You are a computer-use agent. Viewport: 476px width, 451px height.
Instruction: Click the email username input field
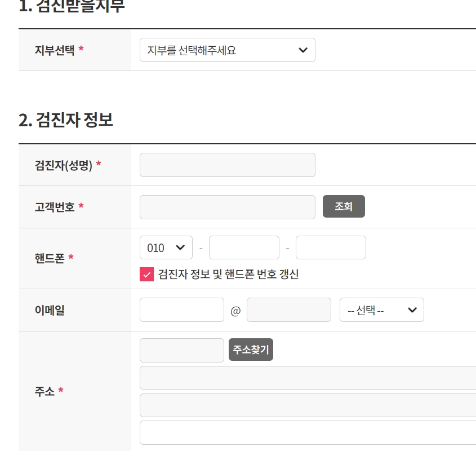[181, 309]
